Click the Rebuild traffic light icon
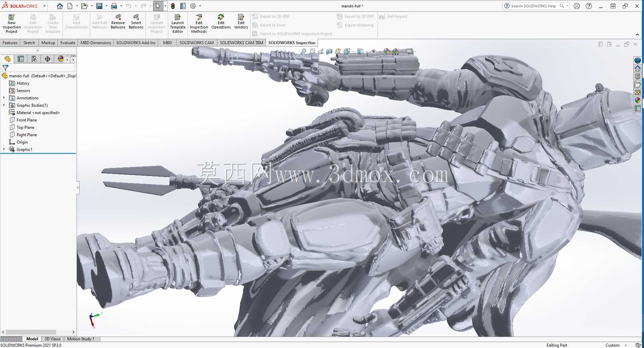644x348 pixels. pos(173,6)
